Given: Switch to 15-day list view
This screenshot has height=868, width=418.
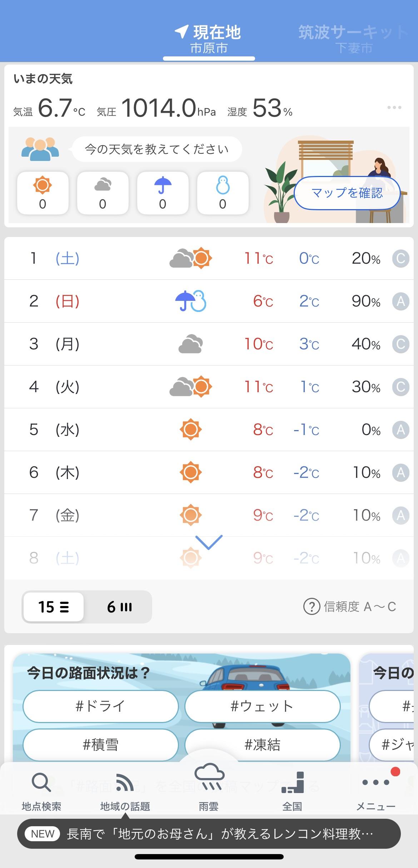Looking at the screenshot, I should 53,607.
